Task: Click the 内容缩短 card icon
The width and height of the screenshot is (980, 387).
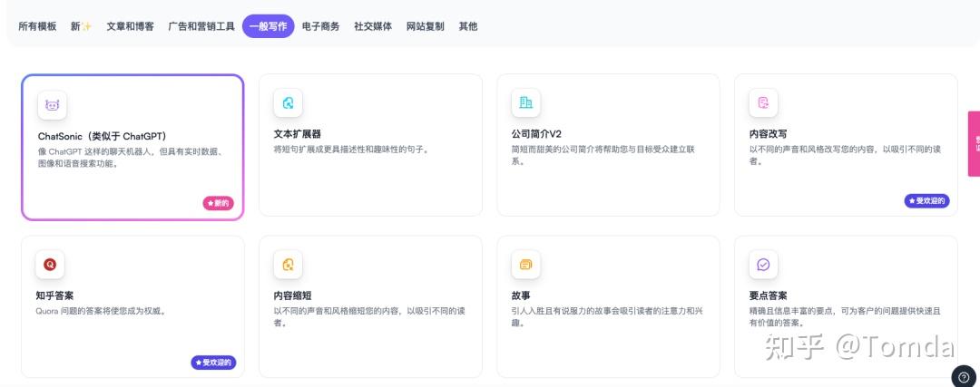Action: click(x=288, y=265)
